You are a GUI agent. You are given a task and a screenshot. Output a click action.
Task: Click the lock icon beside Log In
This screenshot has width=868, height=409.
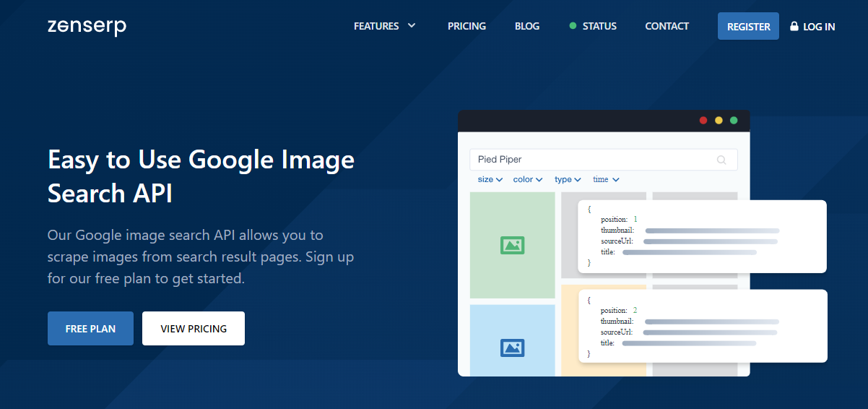pyautogui.click(x=794, y=26)
